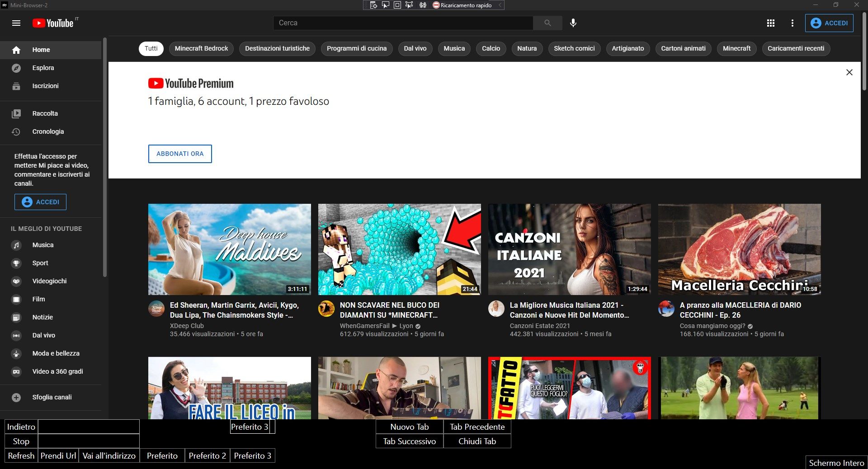Click the select element debug toolbar icon

tap(386, 5)
